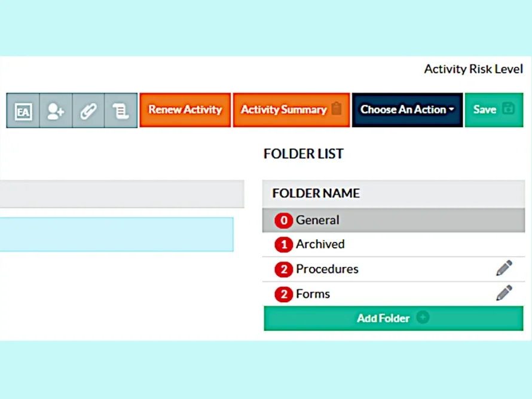
Task: Click the FOLDER LIST heading
Action: (x=304, y=154)
